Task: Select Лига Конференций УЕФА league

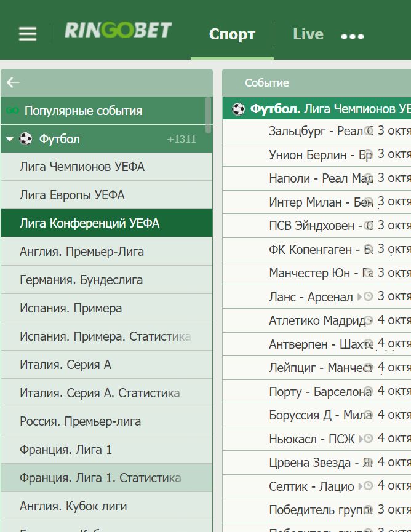Action: [x=106, y=223]
